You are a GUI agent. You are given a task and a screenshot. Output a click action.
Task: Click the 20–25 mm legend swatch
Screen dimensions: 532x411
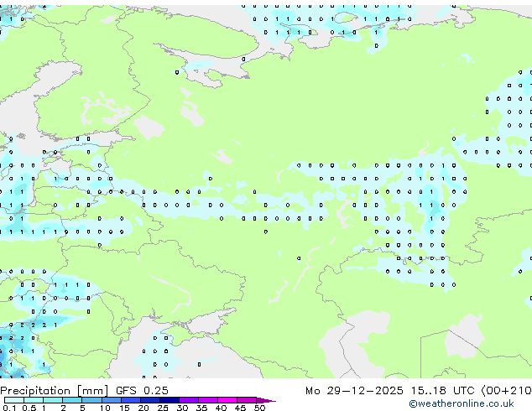149,400
